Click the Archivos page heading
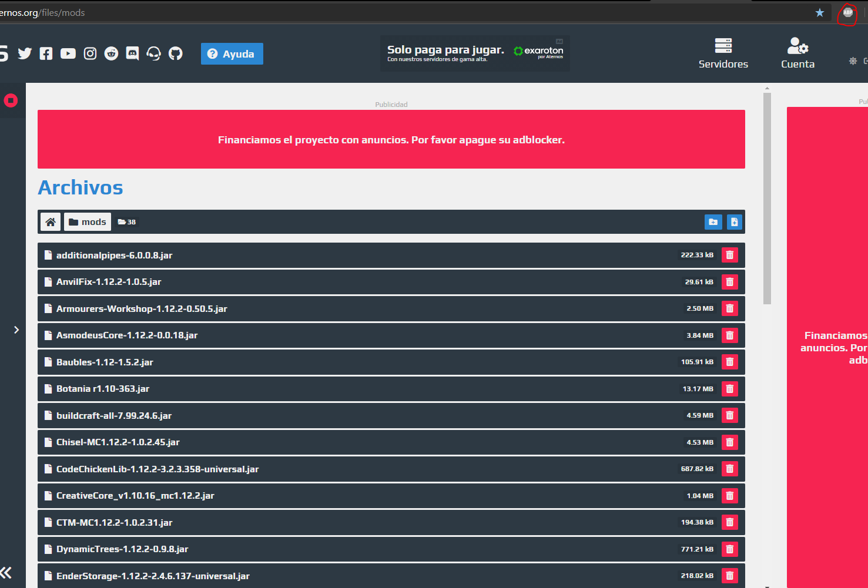Screen dimensions: 868x588 point(81,187)
